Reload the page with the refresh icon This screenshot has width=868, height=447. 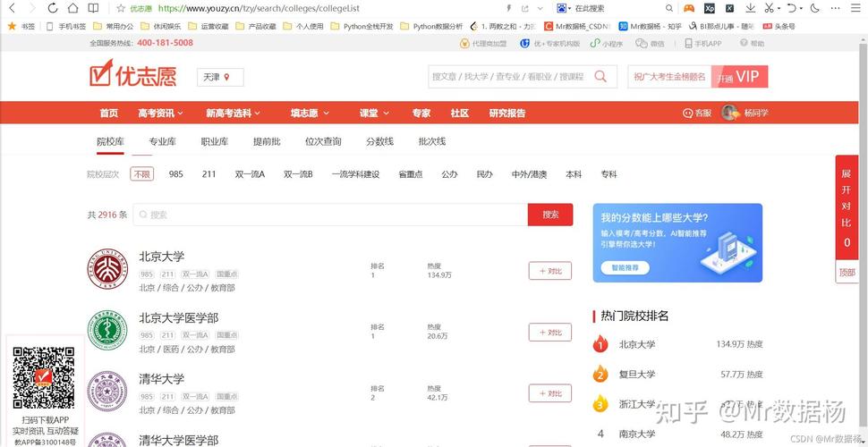(53, 8)
